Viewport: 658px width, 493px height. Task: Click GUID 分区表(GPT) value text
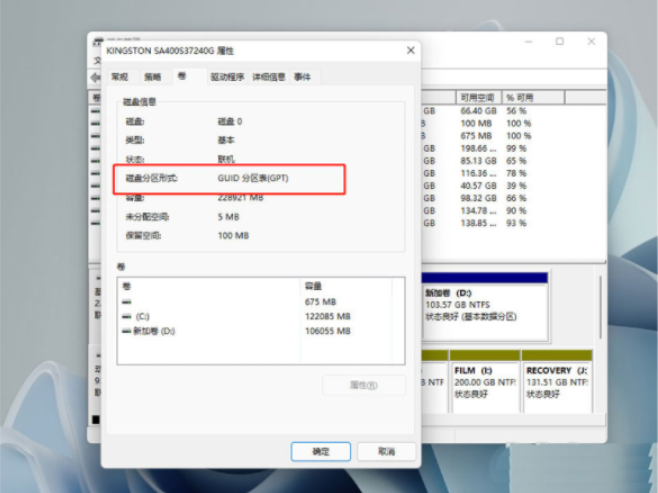point(253,178)
